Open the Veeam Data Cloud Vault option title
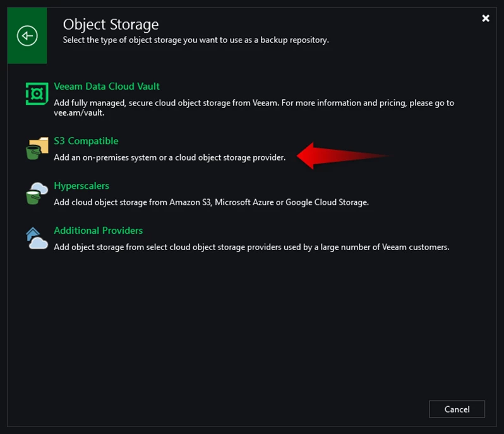The height and width of the screenshot is (434, 504). pos(107,86)
